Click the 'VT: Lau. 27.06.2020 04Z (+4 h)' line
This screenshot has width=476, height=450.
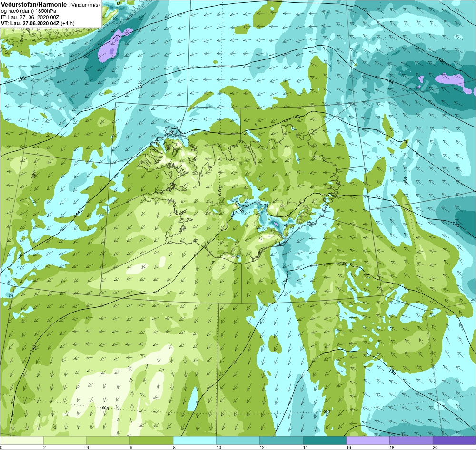pos(38,23)
